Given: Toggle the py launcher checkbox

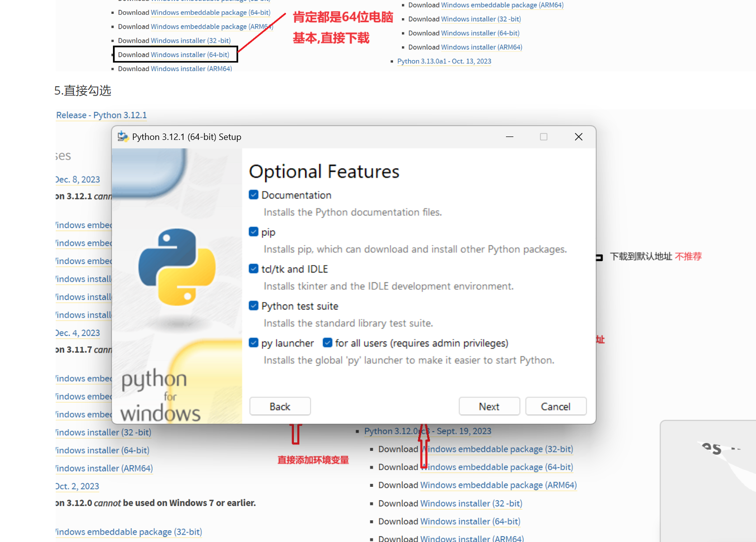Looking at the screenshot, I should click(x=253, y=343).
